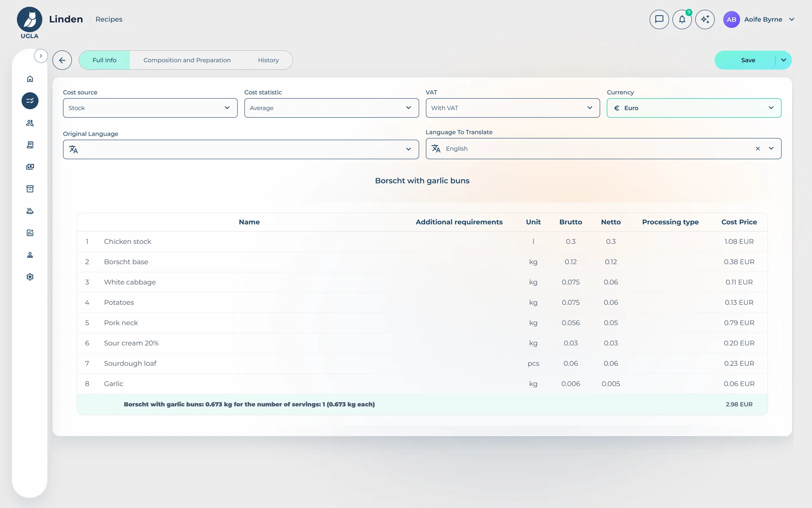The image size is (812, 508).
Task: Open the recipes checklist sidebar icon
Action: click(30, 101)
